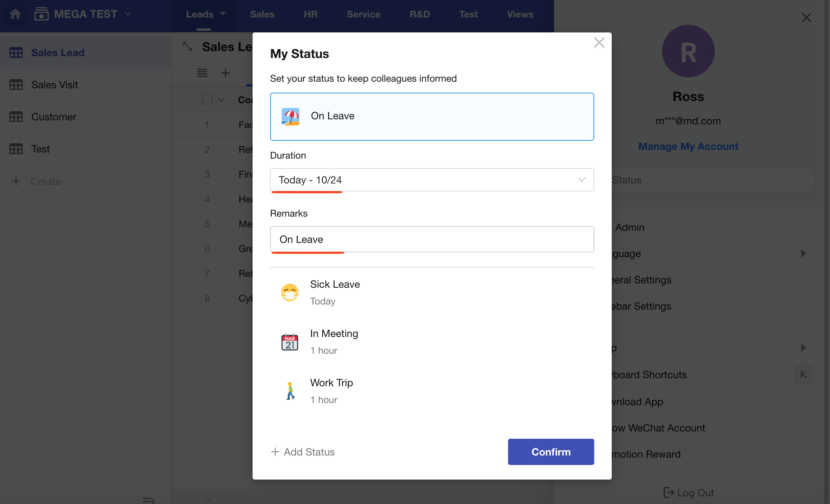Click the home icon in top bar
This screenshot has height=504, width=830.
15,14
